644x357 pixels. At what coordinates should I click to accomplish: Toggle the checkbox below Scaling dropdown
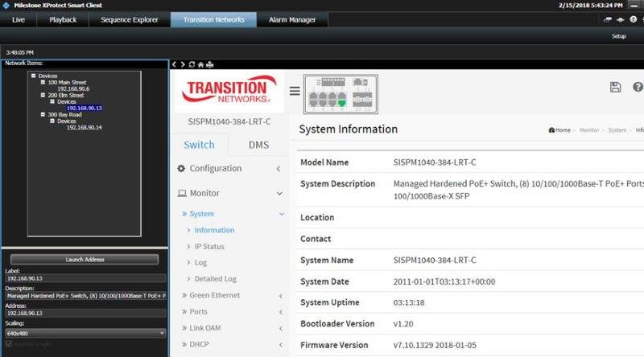9,344
